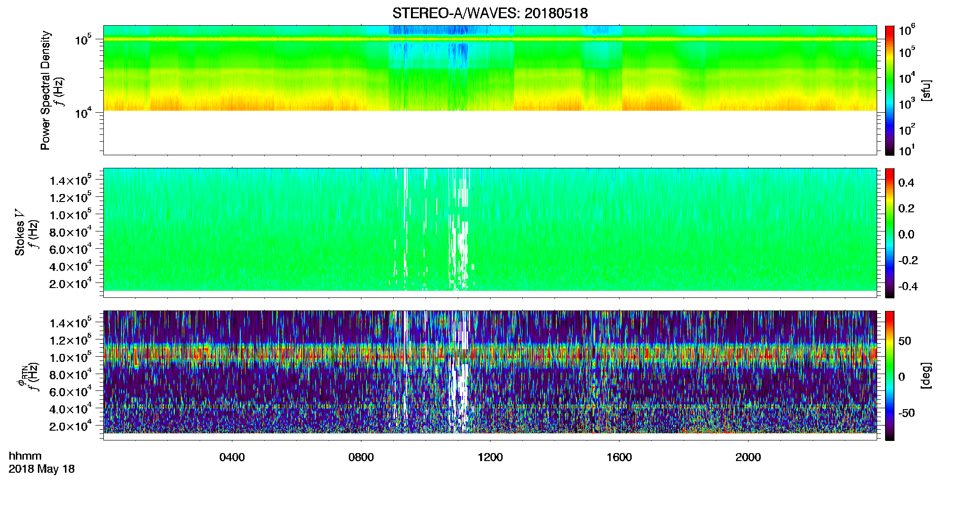Screen dimensions: 980x505
Task: Select the 2018 May 18 date label
Action: [x=42, y=469]
